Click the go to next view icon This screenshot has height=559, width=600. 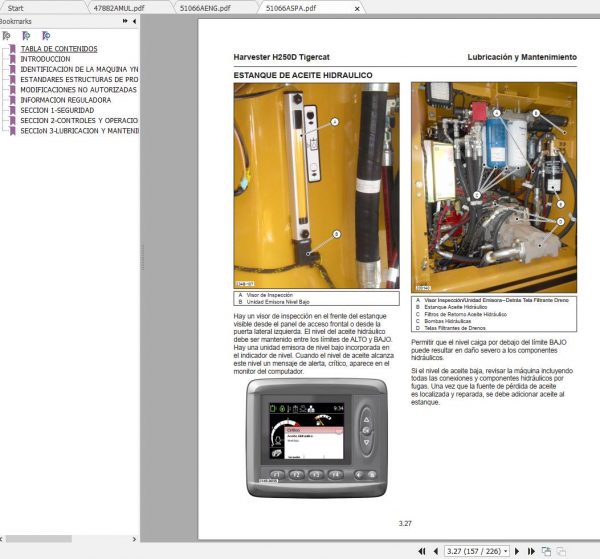[561, 551]
